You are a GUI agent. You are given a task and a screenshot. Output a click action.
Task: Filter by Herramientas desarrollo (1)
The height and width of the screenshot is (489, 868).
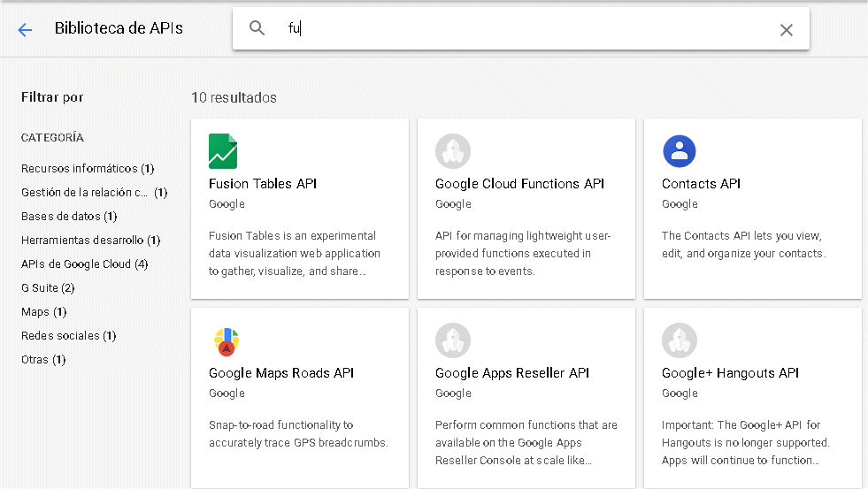coord(91,240)
